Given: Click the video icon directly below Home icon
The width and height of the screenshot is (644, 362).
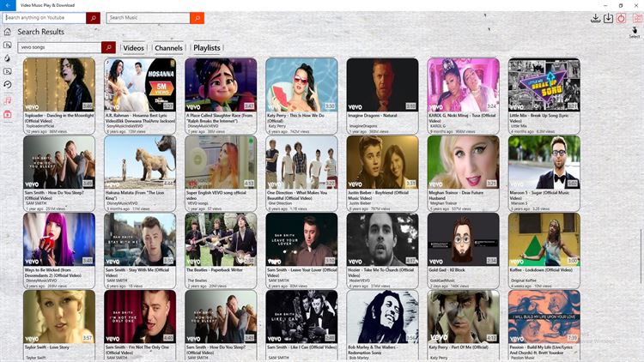Looking at the screenshot, I should (x=8, y=45).
